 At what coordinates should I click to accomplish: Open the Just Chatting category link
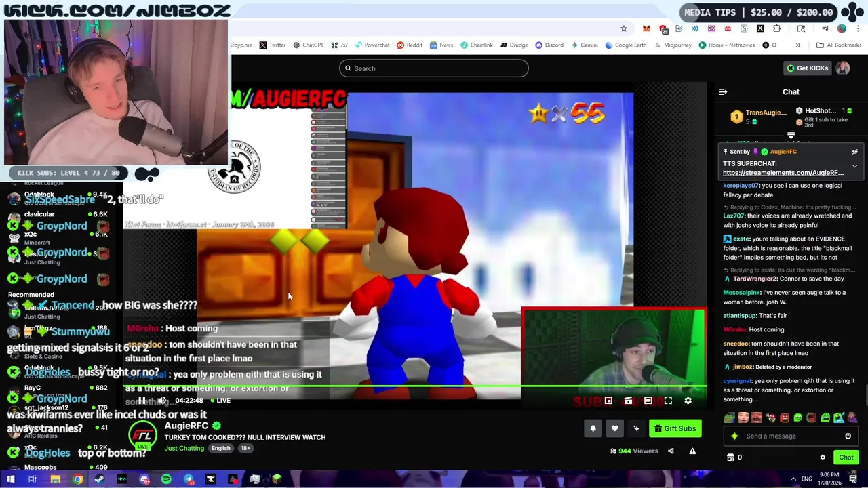click(184, 448)
